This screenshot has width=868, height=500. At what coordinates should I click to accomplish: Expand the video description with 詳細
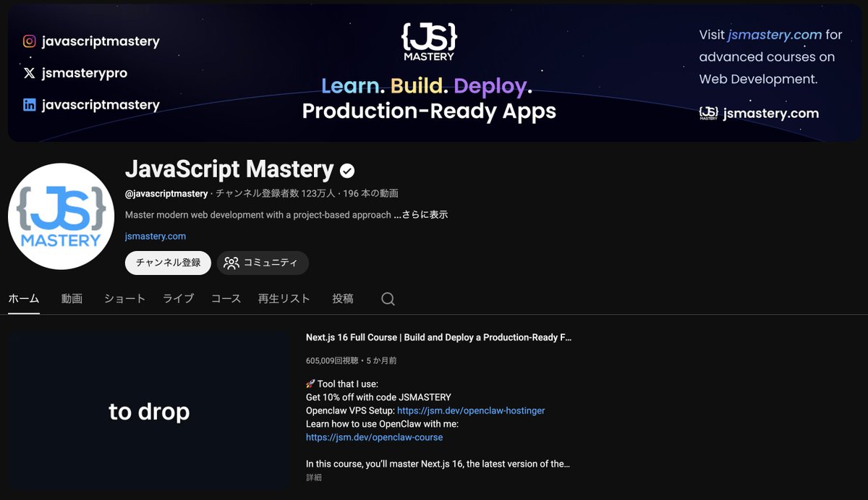point(314,478)
